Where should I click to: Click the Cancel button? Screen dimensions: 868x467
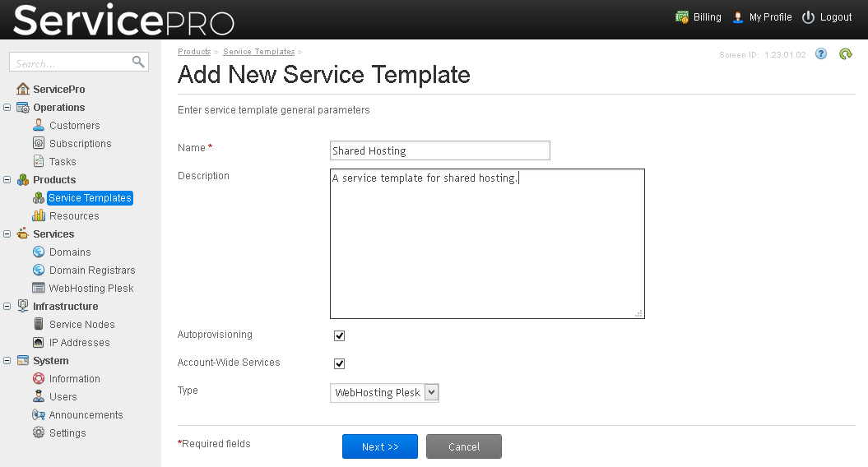click(x=464, y=446)
